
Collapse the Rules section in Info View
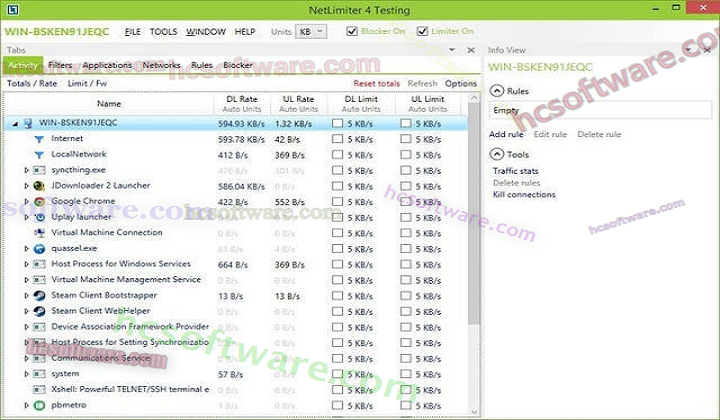pos(497,91)
